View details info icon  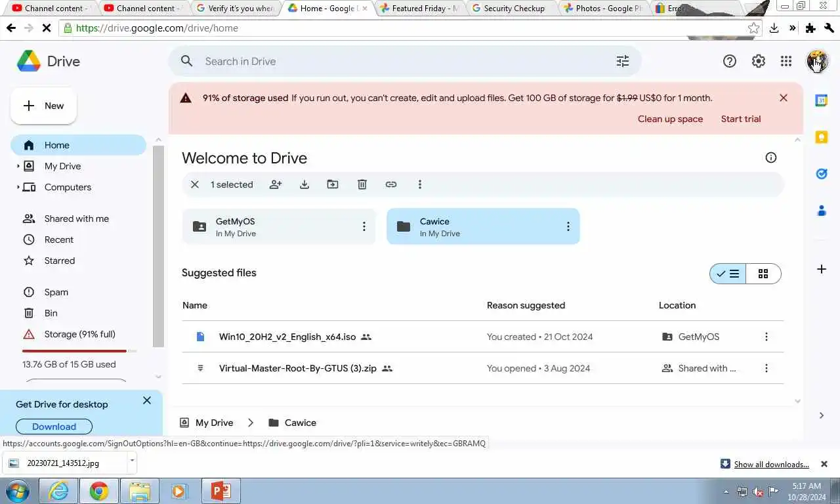[x=771, y=157]
